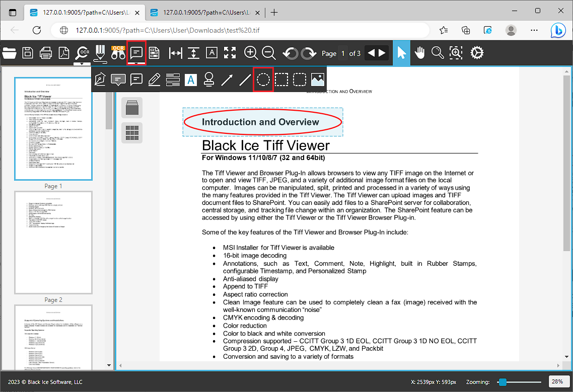Select the text annotation A tool
Screen dimensions: 573x392
pyautogui.click(x=191, y=80)
